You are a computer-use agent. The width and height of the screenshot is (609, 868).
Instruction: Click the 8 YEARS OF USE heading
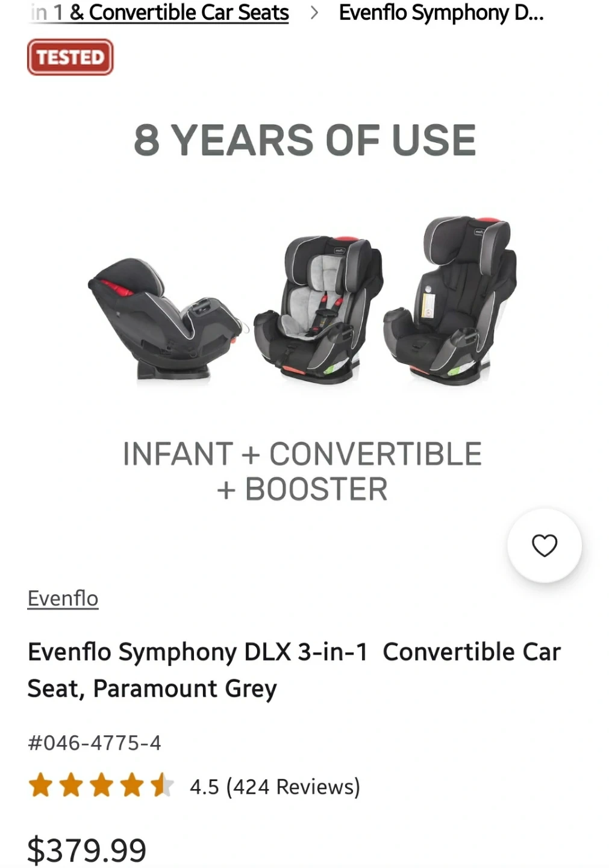click(x=305, y=140)
